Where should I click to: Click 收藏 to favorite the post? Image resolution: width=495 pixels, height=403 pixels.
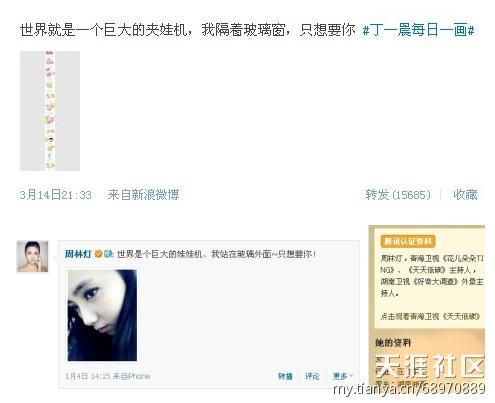[x=465, y=195]
